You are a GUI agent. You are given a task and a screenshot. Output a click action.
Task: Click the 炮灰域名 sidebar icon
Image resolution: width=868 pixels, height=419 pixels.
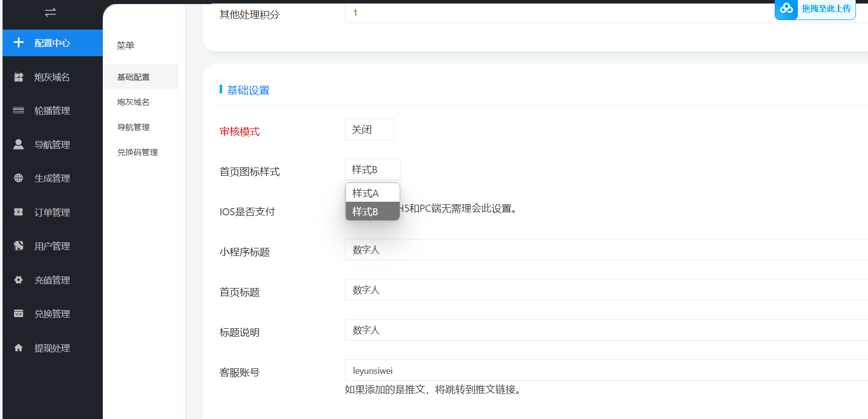pos(19,77)
